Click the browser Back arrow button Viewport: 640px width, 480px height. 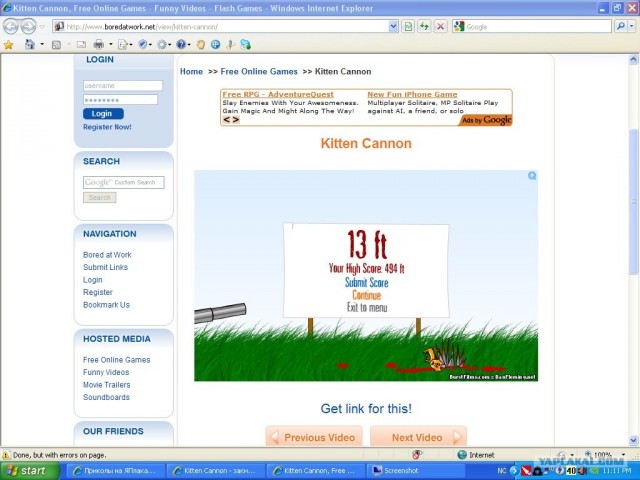[x=11, y=27]
